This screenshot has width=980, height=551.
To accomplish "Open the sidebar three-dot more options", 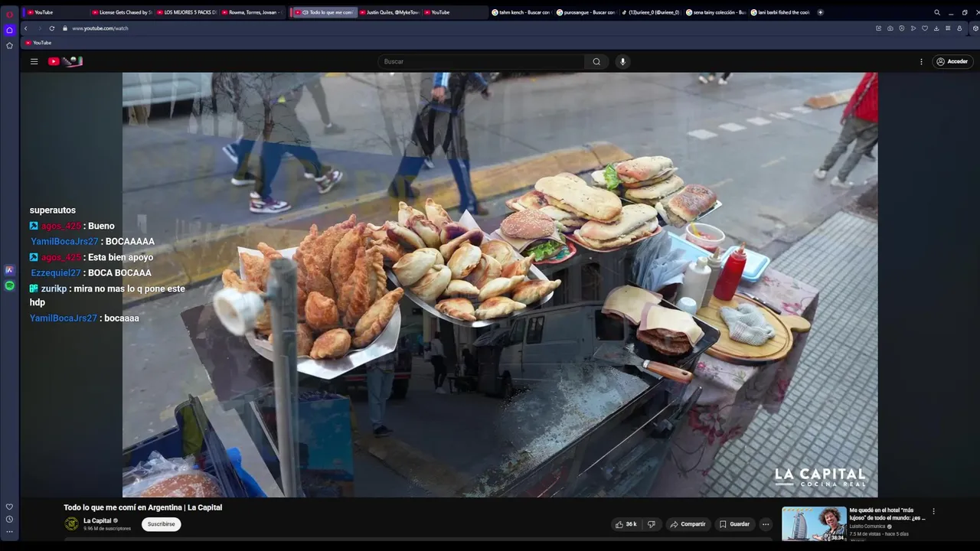I will (9, 530).
